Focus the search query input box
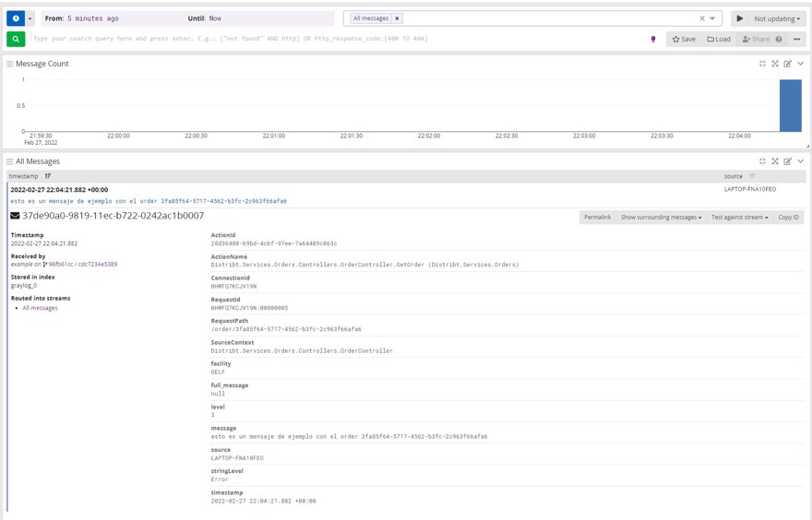The image size is (812, 520). (337, 39)
